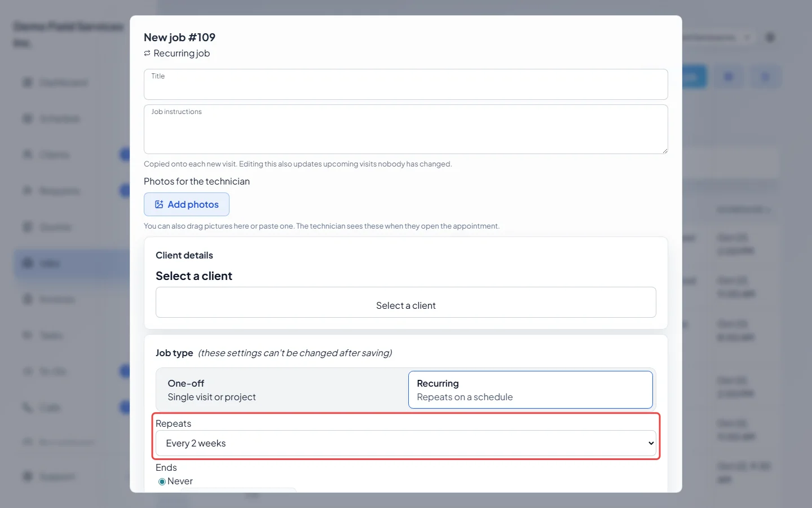Click the Photos for the technician label
Image resolution: width=812 pixels, height=508 pixels.
pos(197,181)
